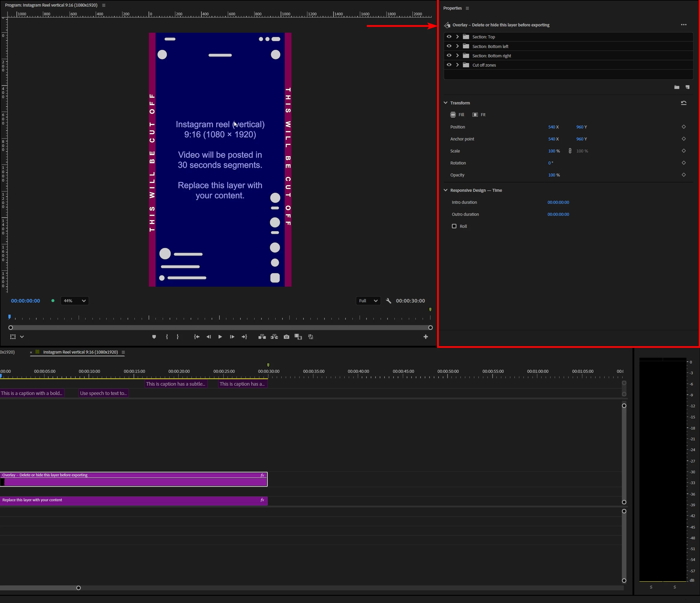Click the Create Group folder icon
Image resolution: width=700 pixels, height=603 pixels.
[x=676, y=87]
